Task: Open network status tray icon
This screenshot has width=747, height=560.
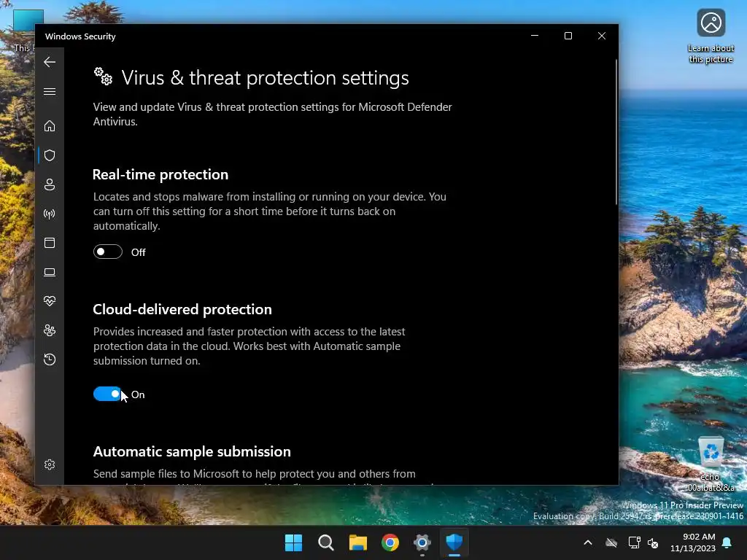Action: (634, 542)
